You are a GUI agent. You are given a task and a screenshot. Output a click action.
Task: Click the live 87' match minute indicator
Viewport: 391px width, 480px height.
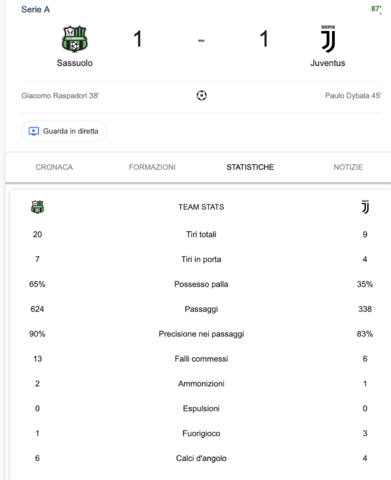pyautogui.click(x=376, y=9)
